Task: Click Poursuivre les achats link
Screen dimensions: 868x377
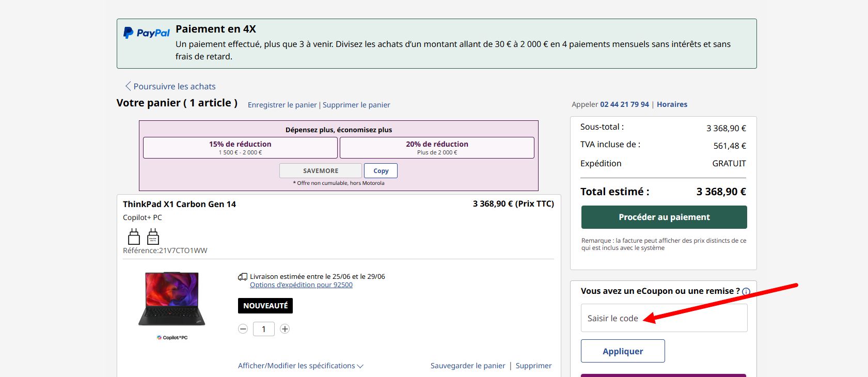Action: [175, 86]
